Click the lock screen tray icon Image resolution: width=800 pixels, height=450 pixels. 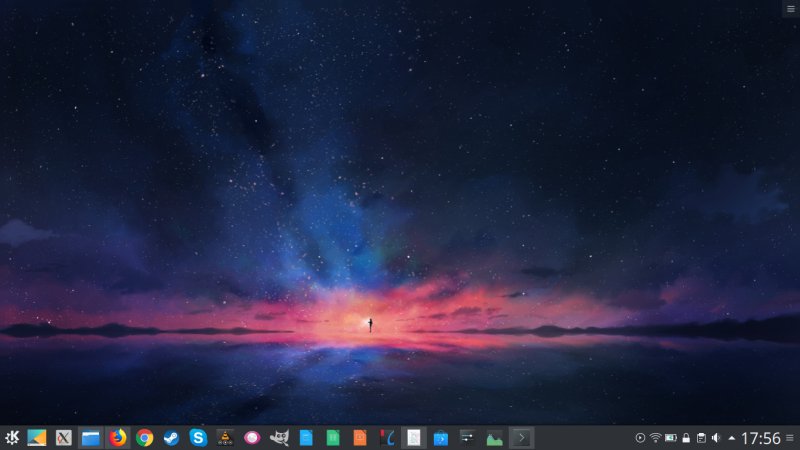tap(686, 438)
